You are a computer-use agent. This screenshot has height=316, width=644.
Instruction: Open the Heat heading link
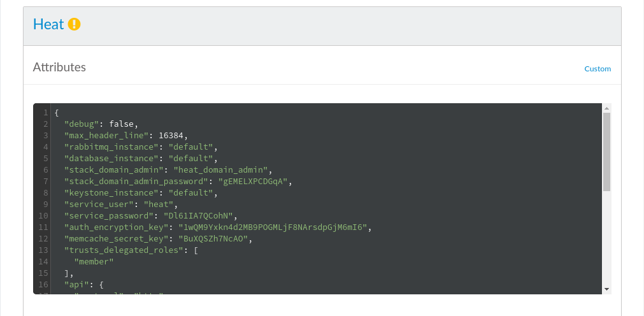click(x=48, y=24)
